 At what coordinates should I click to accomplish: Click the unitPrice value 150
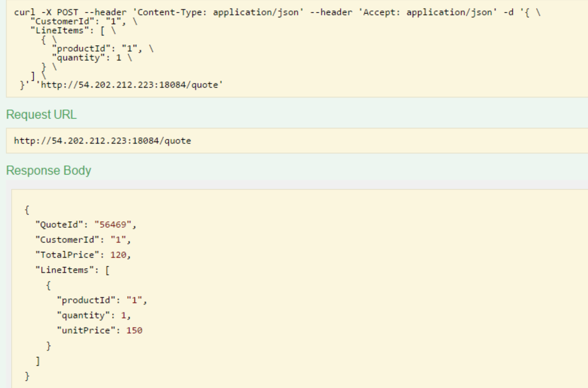pos(134,330)
